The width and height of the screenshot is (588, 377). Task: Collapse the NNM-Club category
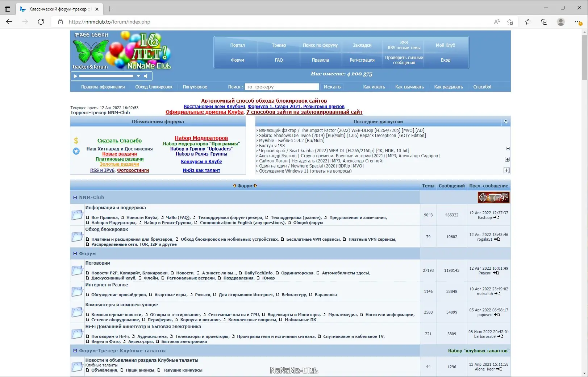75,198
